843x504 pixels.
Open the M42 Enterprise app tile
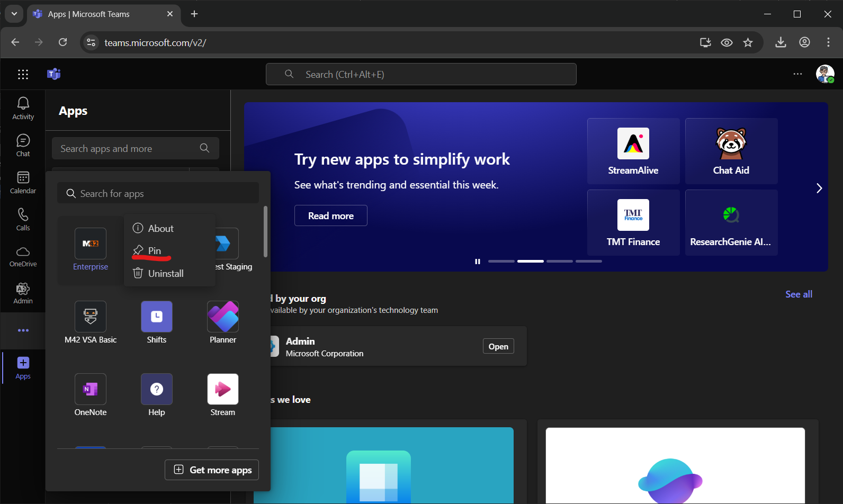coord(91,250)
